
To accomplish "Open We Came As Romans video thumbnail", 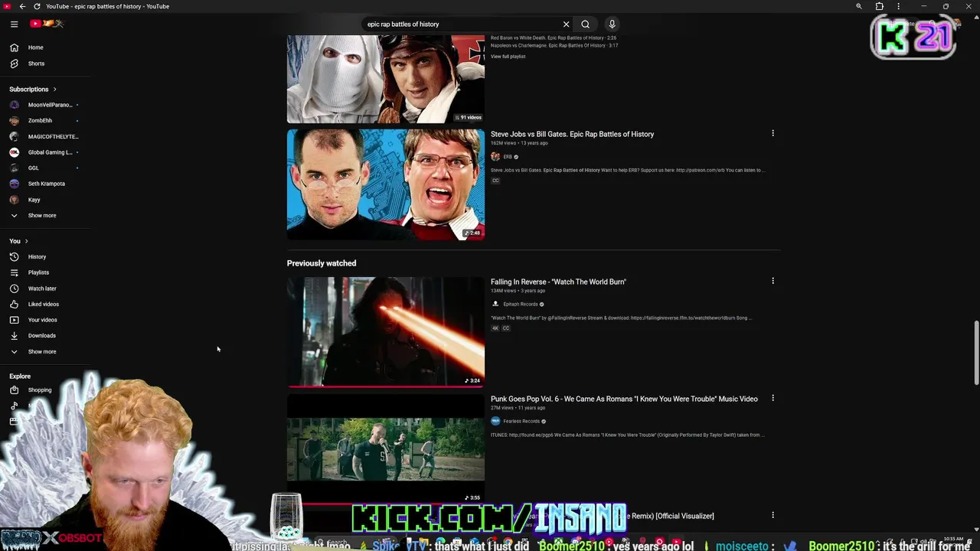I will coord(386,449).
